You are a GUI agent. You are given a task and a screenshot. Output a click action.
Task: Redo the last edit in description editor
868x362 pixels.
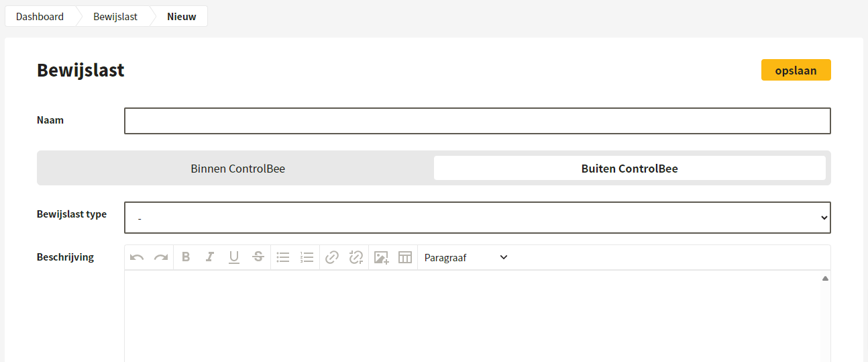(161, 257)
